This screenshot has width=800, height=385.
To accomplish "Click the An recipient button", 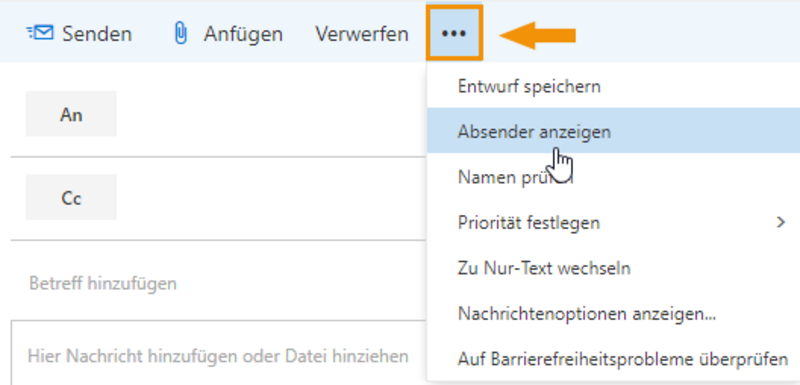I will (x=71, y=114).
